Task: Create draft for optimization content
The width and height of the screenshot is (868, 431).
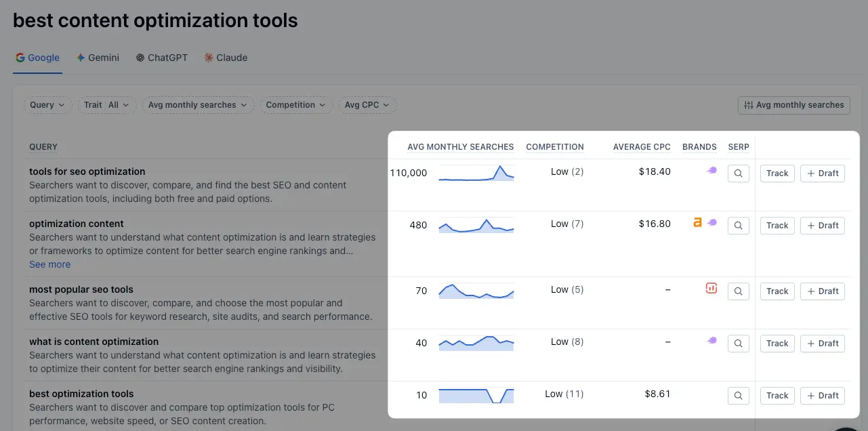Action: pyautogui.click(x=823, y=226)
